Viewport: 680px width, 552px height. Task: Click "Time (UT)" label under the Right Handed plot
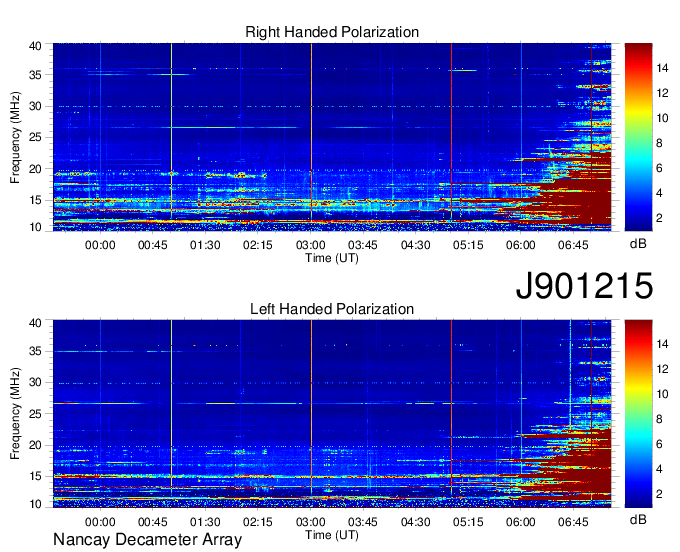coord(332,258)
